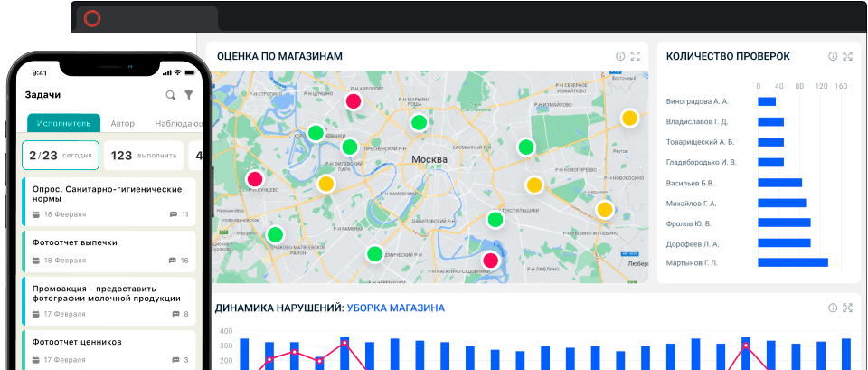Click the bar for Виноградова А. А.
The width and height of the screenshot is (868, 370).
pos(767,101)
